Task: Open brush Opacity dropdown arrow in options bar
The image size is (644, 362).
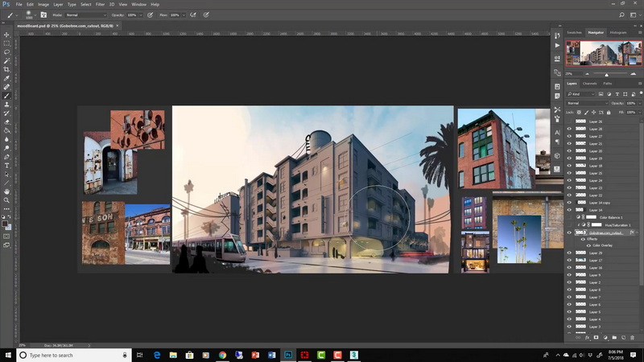Action: (140, 14)
